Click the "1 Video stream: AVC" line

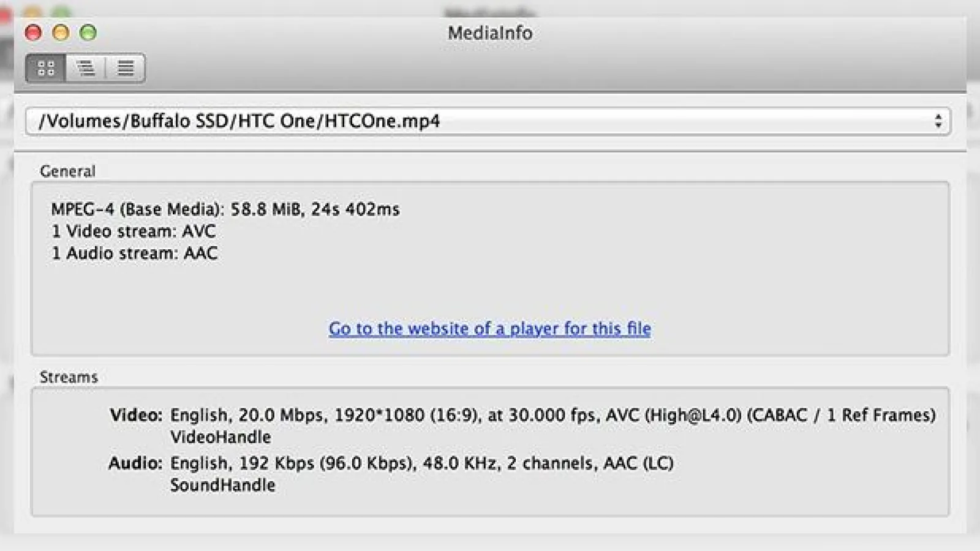pos(134,231)
